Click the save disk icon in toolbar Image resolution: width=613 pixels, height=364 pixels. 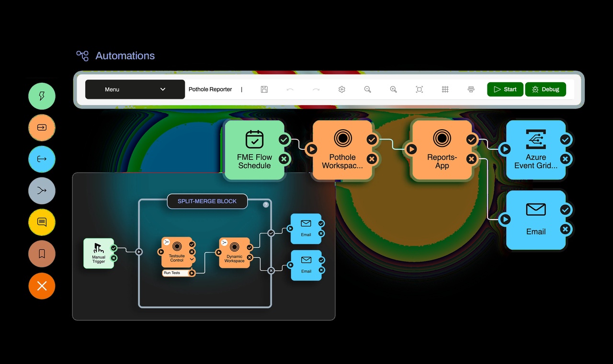(264, 89)
